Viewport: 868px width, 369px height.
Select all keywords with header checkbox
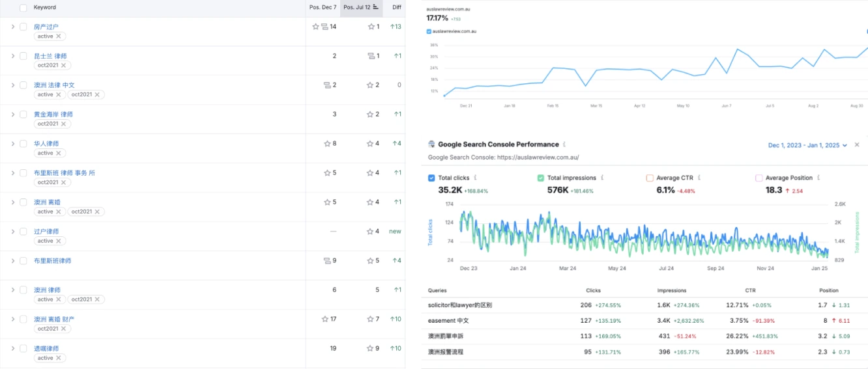pyautogui.click(x=23, y=8)
